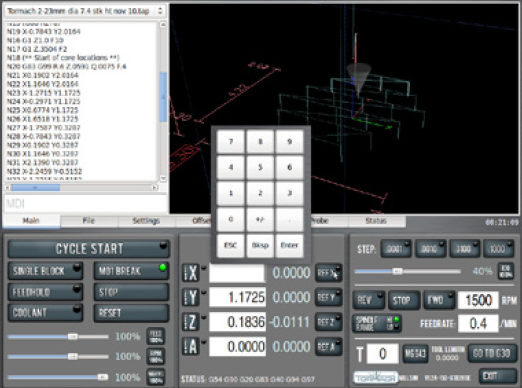Click the GO TO G30 button
The image size is (522, 388).
(x=492, y=353)
